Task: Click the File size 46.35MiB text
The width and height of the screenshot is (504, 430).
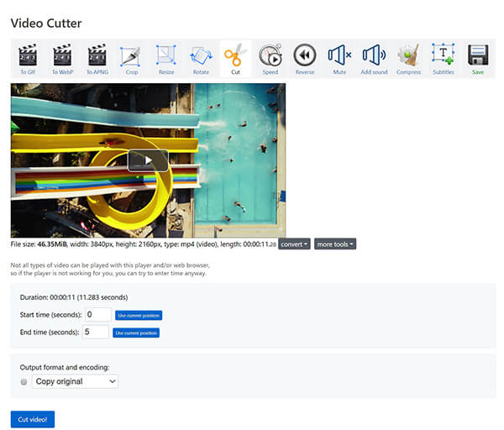Action: click(39, 244)
